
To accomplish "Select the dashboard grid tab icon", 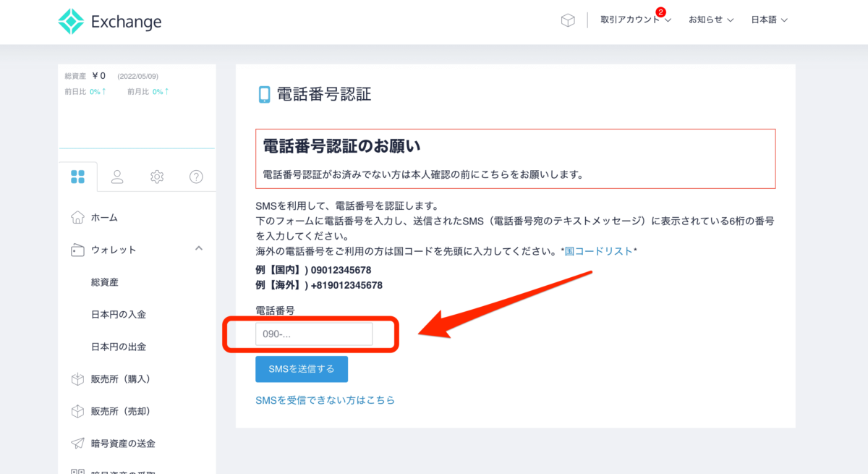I will click(77, 177).
